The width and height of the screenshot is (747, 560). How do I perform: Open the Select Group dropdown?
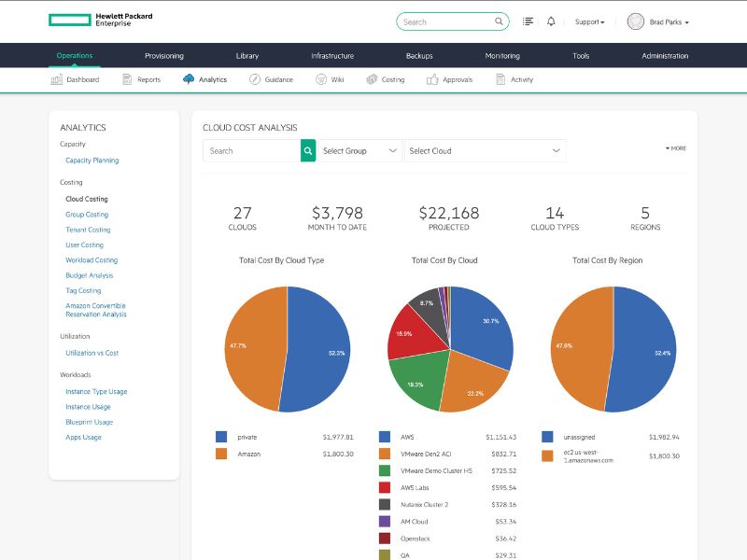click(x=359, y=149)
